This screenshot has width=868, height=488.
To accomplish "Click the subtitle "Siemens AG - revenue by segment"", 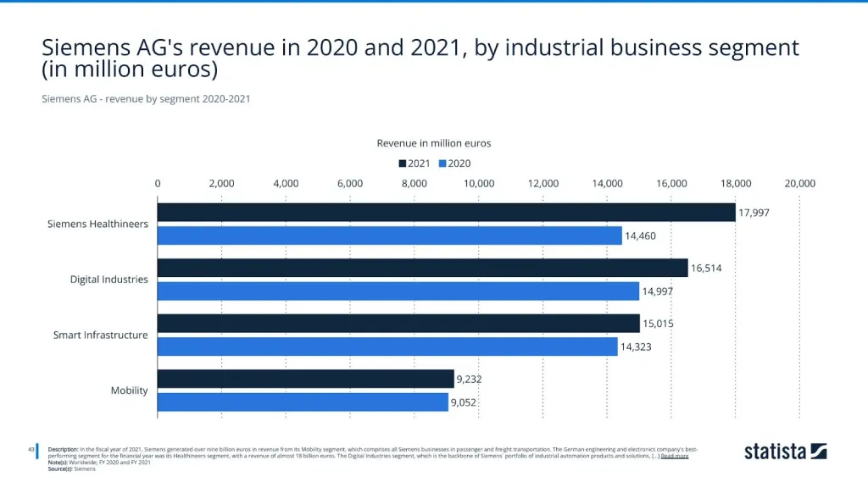I will [146, 99].
